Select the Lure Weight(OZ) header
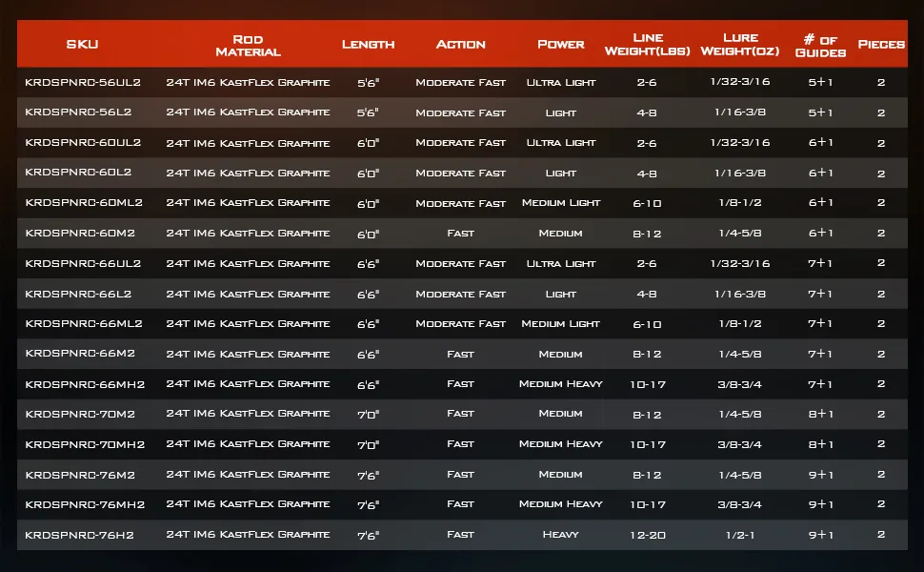The image size is (924, 572). click(x=739, y=44)
